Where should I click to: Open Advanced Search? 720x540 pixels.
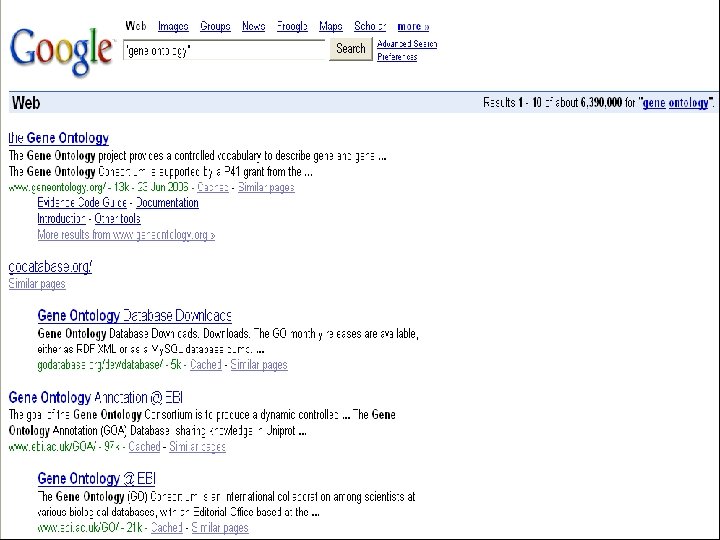click(x=407, y=44)
